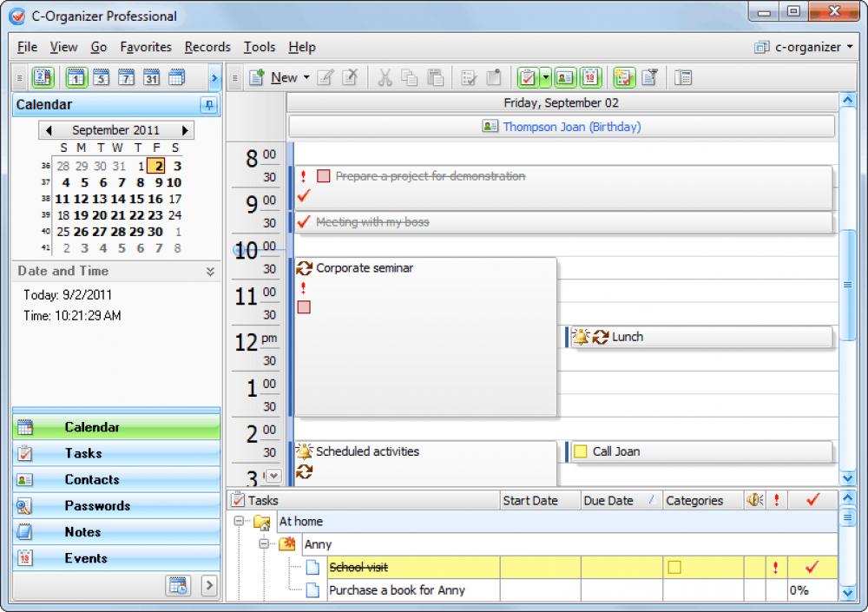Open the Favorites menu
868x612 pixels.
[x=145, y=47]
